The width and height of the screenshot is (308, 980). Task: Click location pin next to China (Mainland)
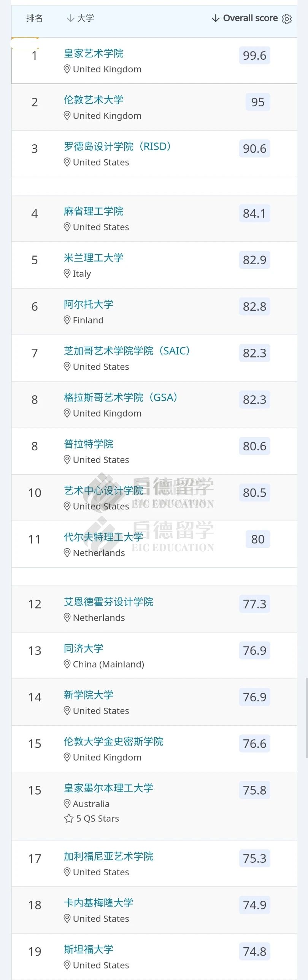(x=67, y=664)
